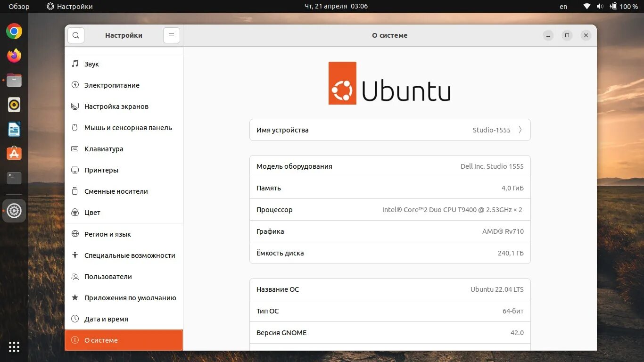The width and height of the screenshot is (644, 362).
Task: Click the battery 100% indicator
Action: click(624, 6)
